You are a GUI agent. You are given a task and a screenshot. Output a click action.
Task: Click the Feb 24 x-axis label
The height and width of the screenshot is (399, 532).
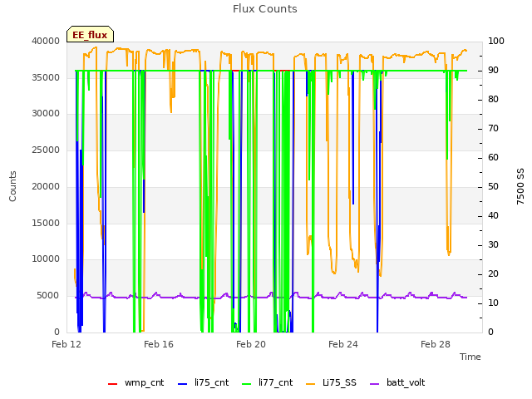[343, 344]
